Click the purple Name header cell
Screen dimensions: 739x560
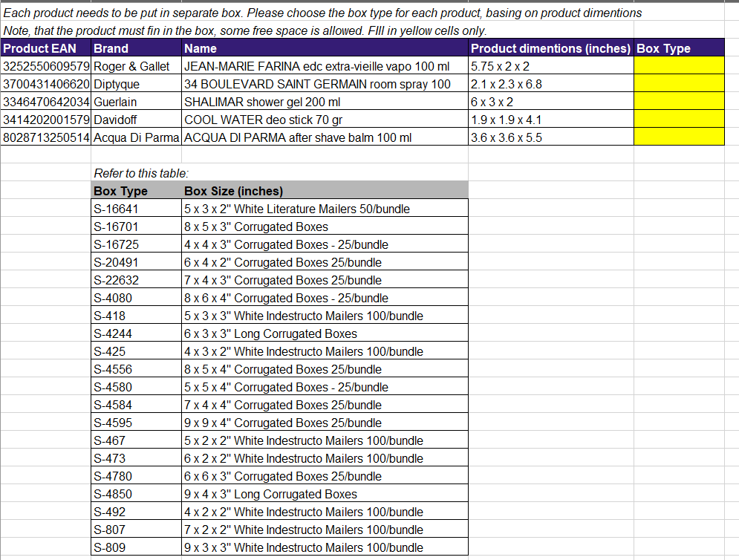tap(325, 48)
